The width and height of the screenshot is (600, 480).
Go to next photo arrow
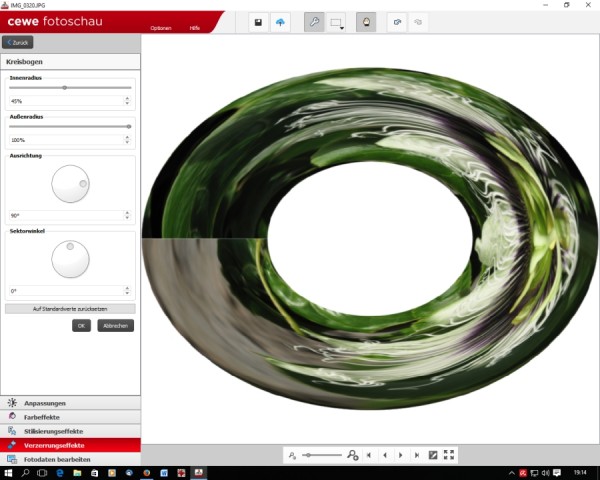401,455
